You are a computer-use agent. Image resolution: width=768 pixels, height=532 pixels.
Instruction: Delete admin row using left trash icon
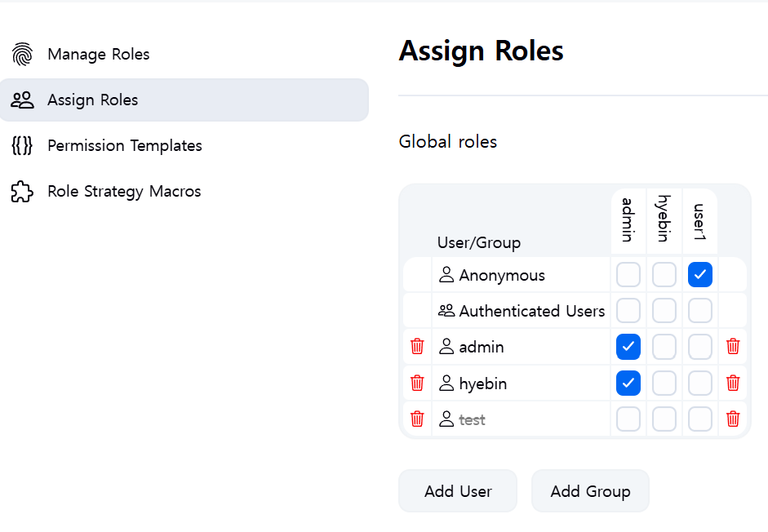tap(417, 347)
